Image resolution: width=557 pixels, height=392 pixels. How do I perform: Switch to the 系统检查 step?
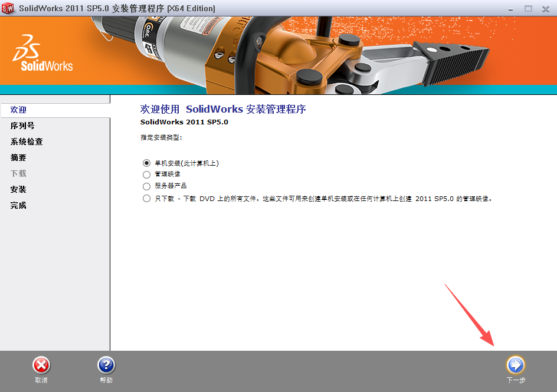point(27,141)
